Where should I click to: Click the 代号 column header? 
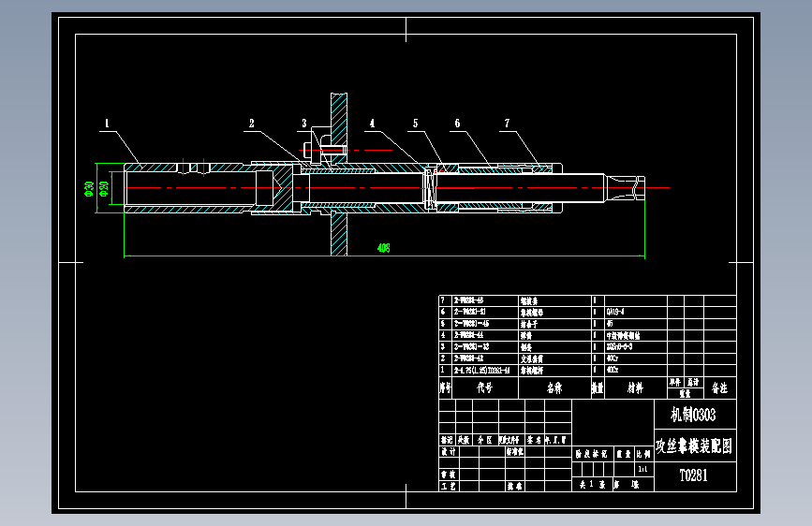pyautogui.click(x=485, y=387)
